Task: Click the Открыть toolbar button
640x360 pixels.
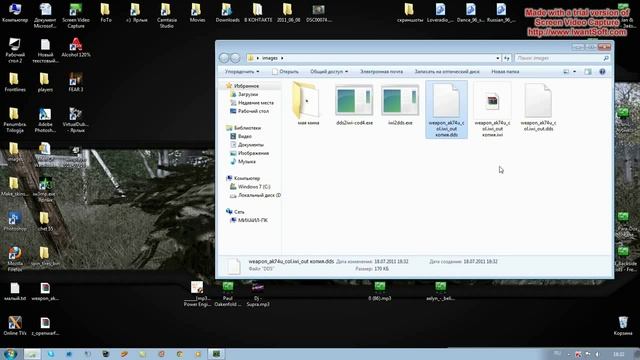Action: pyautogui.click(x=285, y=71)
